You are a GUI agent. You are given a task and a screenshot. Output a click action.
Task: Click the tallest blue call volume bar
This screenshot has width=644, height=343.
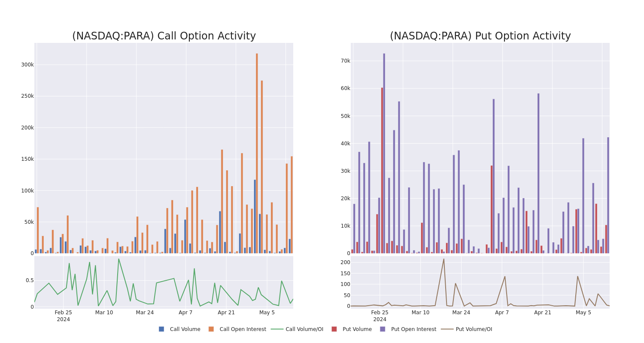[x=255, y=217]
